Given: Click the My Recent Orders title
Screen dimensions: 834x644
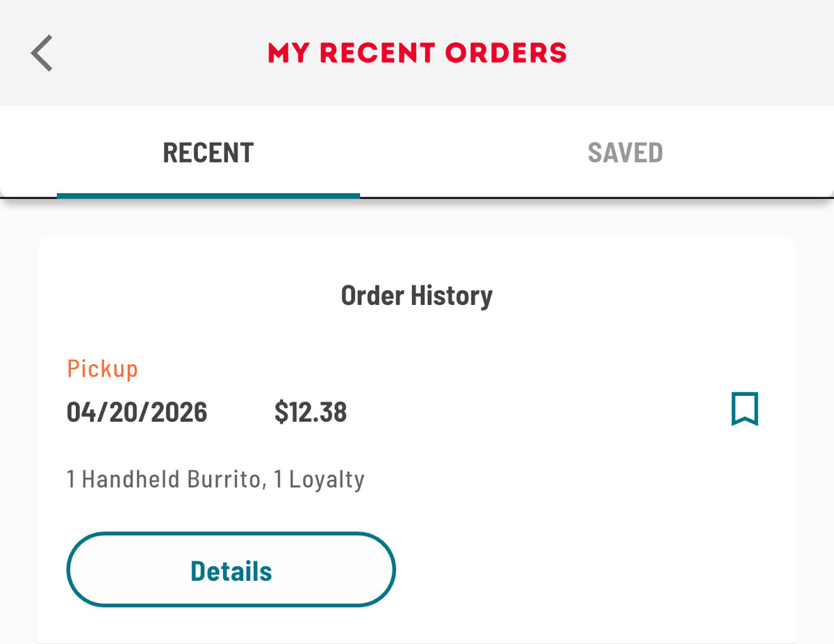Looking at the screenshot, I should coord(417,53).
